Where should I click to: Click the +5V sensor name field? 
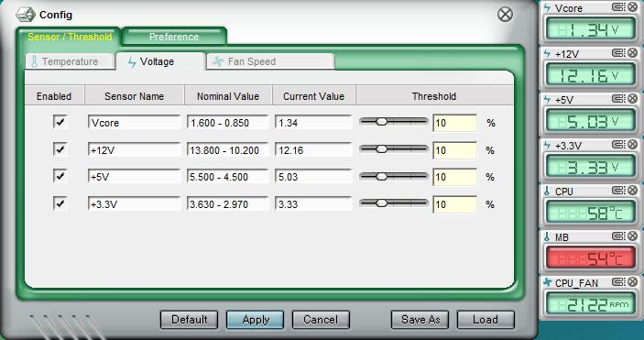(134, 177)
